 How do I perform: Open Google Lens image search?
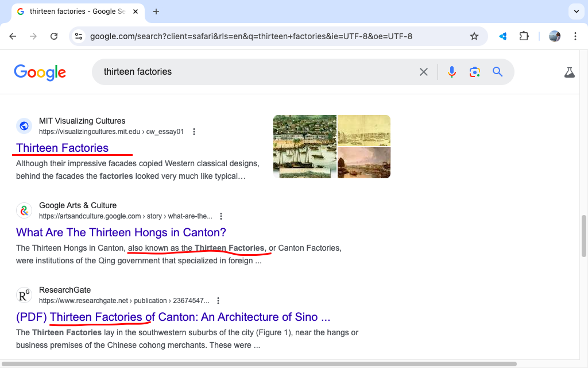coord(474,72)
